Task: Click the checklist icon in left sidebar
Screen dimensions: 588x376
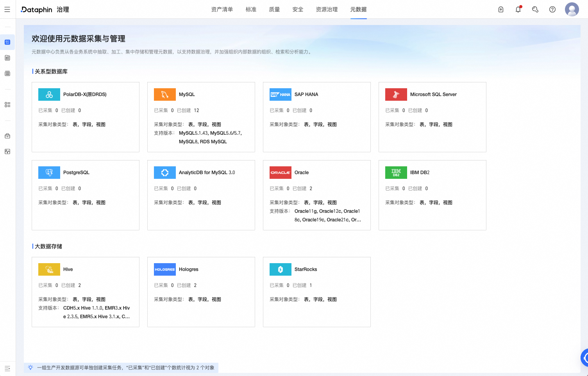Action: pyautogui.click(x=7, y=104)
